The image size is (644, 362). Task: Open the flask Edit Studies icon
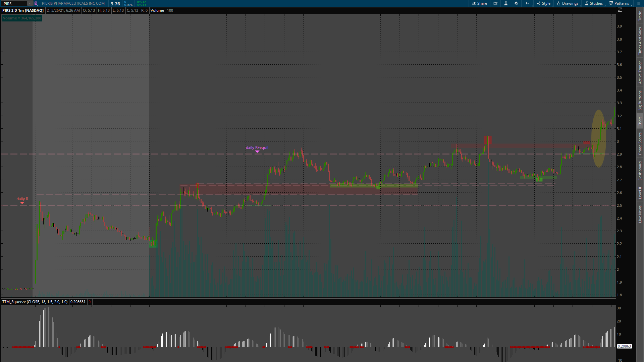pyautogui.click(x=506, y=3)
